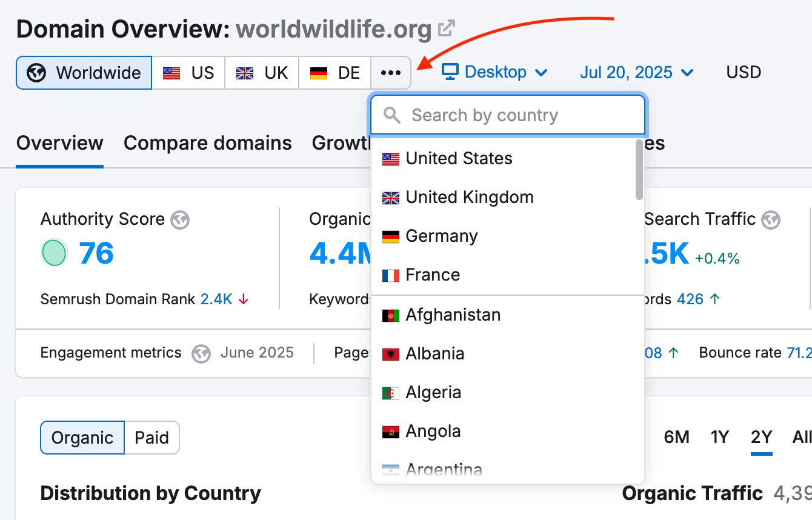812x520 pixels.
Task: Click the Search by country input field
Action: tap(508, 115)
